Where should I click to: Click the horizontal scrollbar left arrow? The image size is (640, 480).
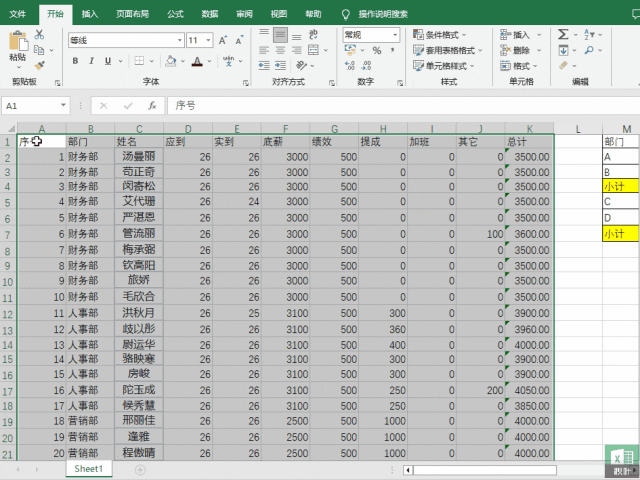click(408, 470)
